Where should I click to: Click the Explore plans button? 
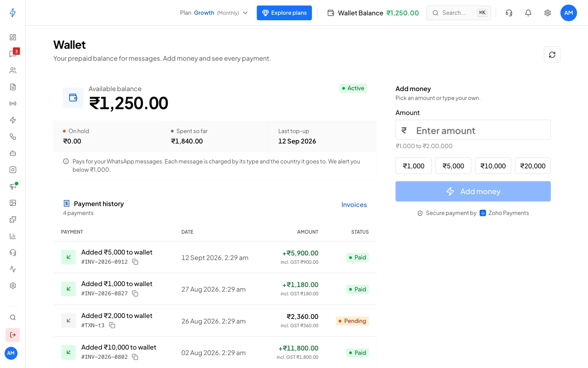click(x=284, y=13)
